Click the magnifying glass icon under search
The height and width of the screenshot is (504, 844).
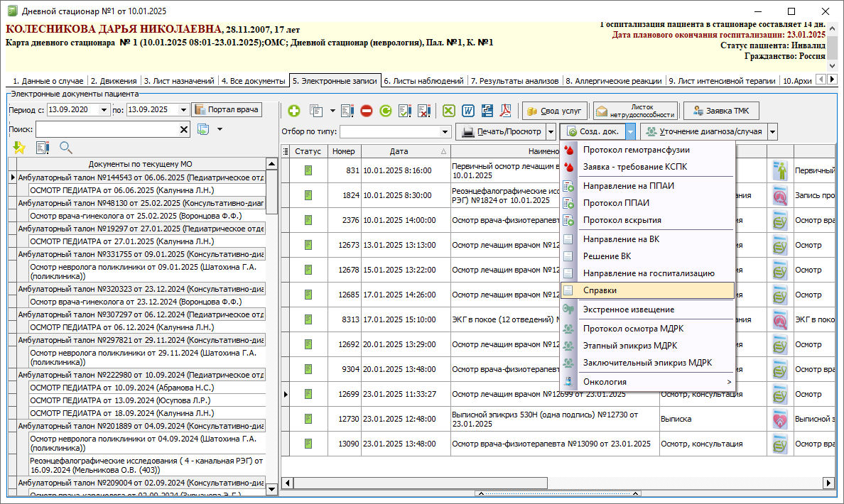tap(65, 148)
